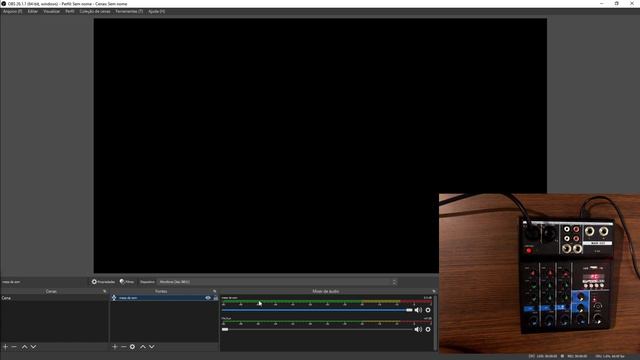Mute the second audio mixer channel

pos(418,329)
